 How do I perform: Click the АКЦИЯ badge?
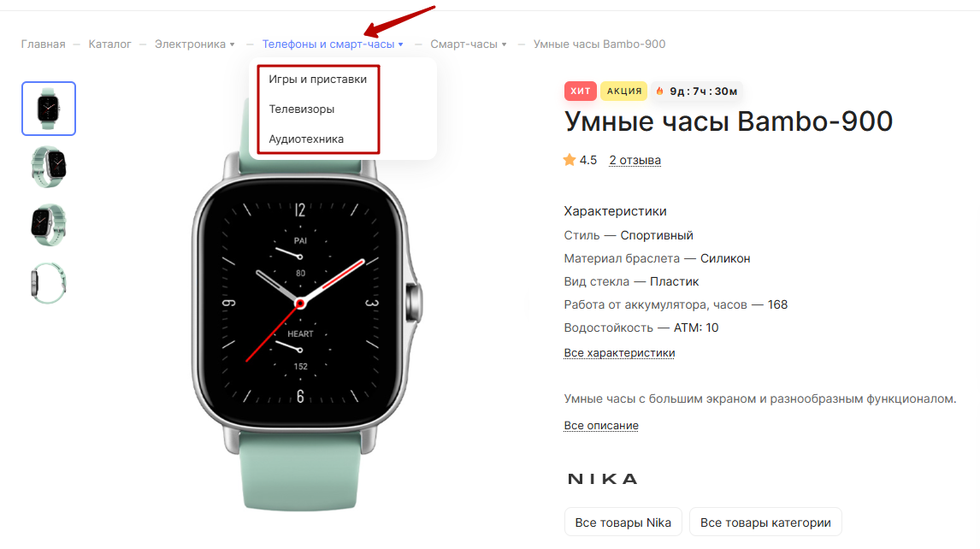(x=623, y=91)
